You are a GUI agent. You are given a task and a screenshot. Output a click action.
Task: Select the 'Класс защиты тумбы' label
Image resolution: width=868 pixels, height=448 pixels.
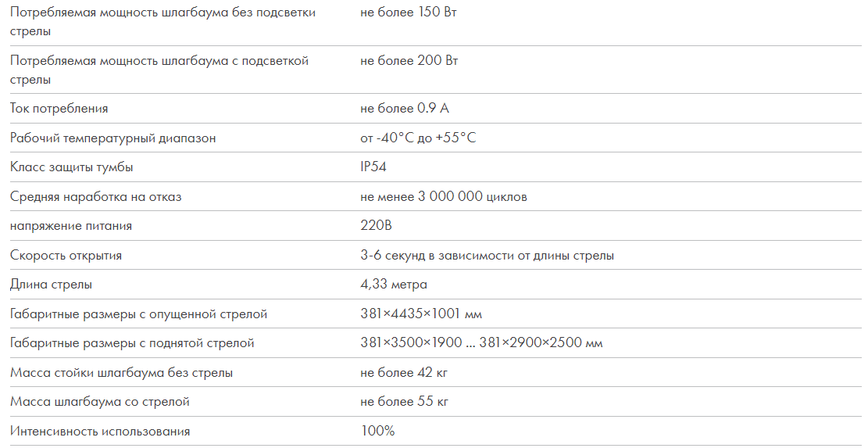71,167
